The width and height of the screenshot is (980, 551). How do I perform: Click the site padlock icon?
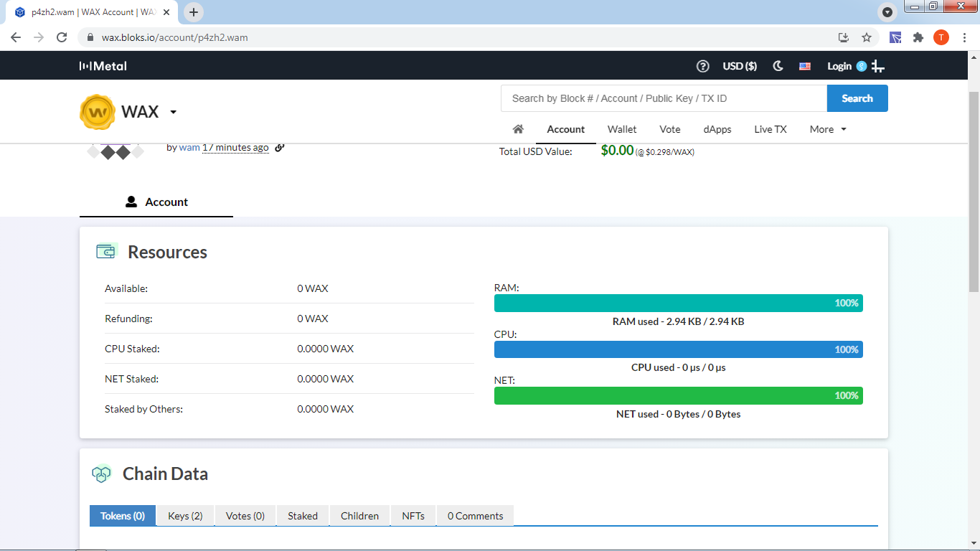coord(90,37)
